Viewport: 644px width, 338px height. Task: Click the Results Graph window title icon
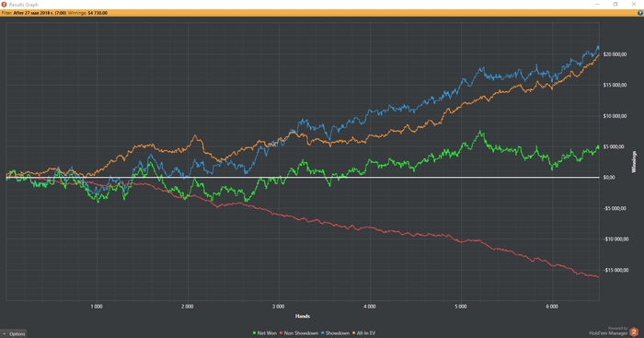click(x=4, y=5)
